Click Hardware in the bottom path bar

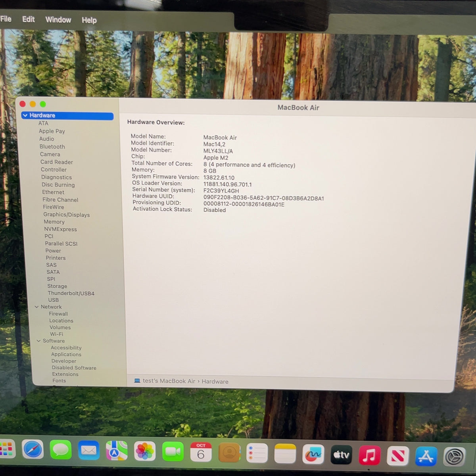click(215, 382)
